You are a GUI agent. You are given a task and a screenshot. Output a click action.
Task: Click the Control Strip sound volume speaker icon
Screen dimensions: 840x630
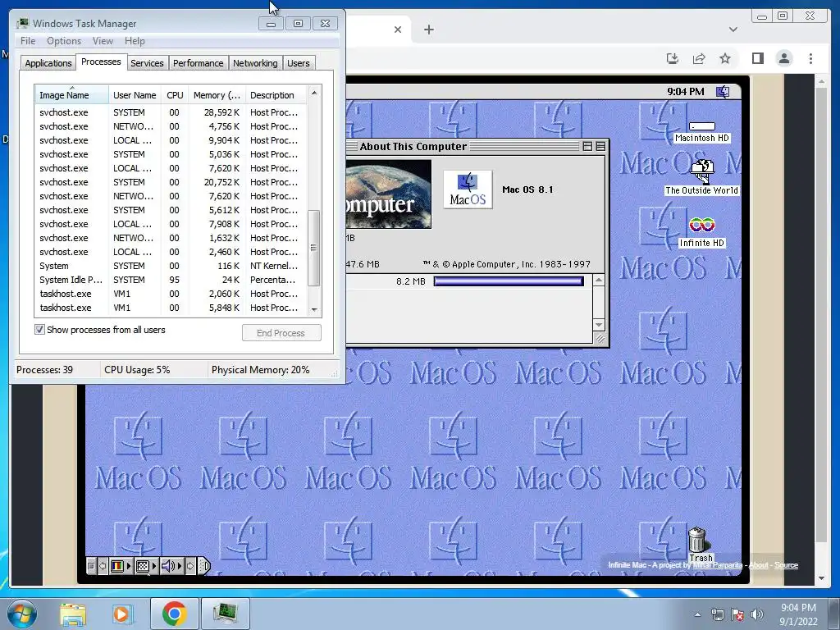(167, 566)
